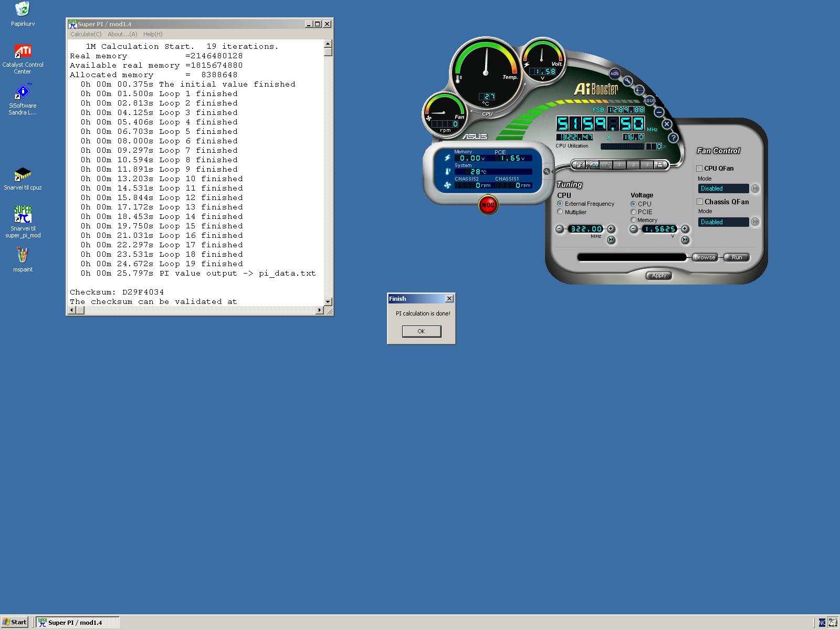Decrease voltage with minus button
The width and height of the screenshot is (840, 630).
[x=634, y=229]
